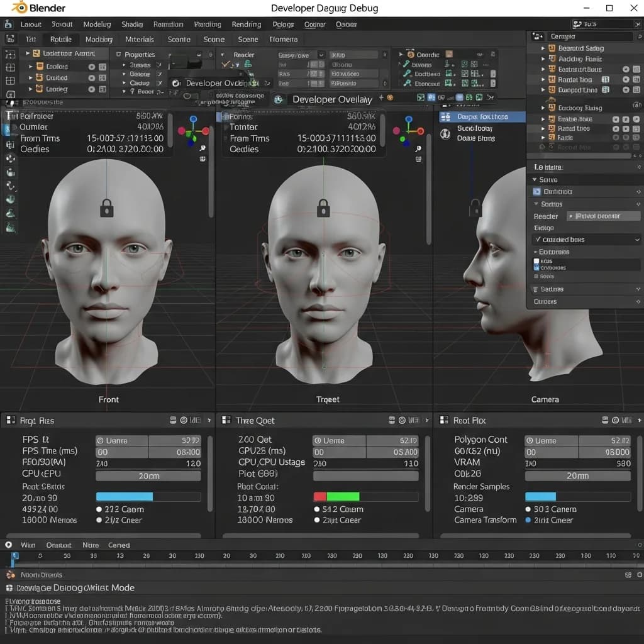Click the Ncorn Dteols console icon
This screenshot has width=644, height=644.
(x=11, y=575)
